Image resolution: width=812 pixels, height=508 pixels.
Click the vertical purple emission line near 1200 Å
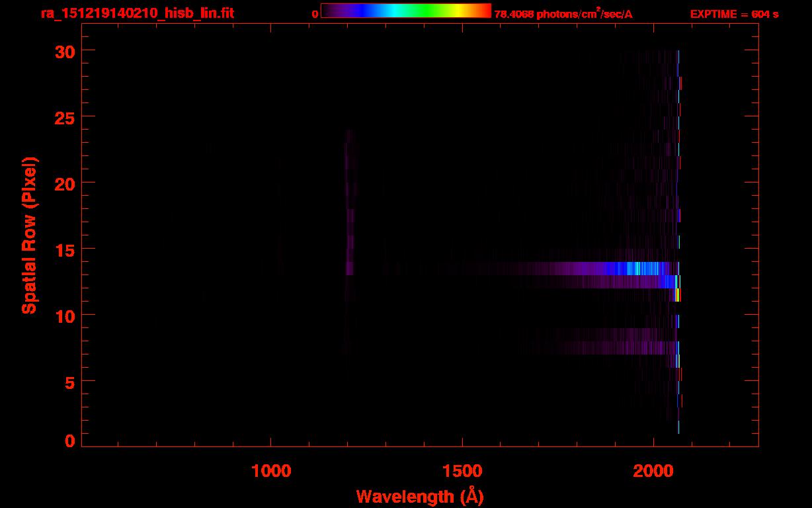349,202
